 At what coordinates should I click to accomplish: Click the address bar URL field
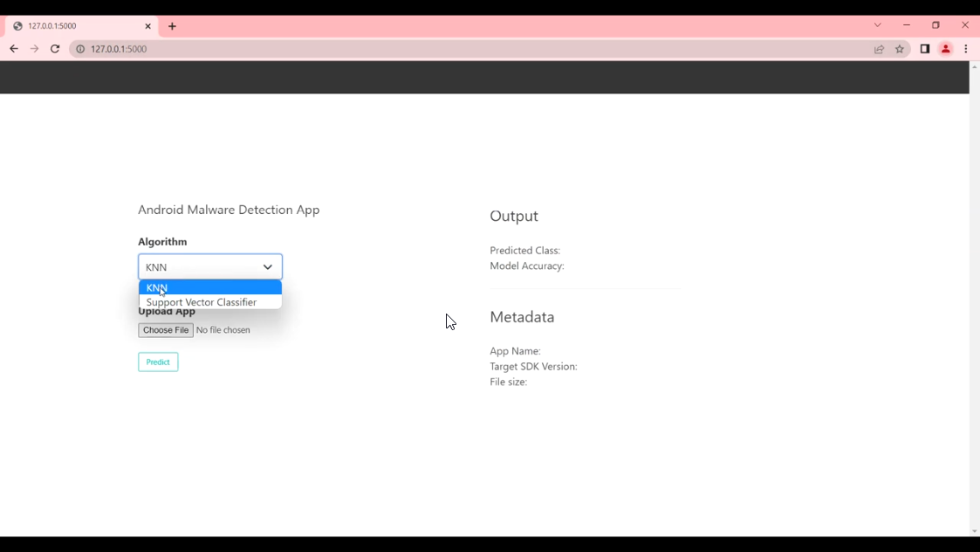point(436,49)
